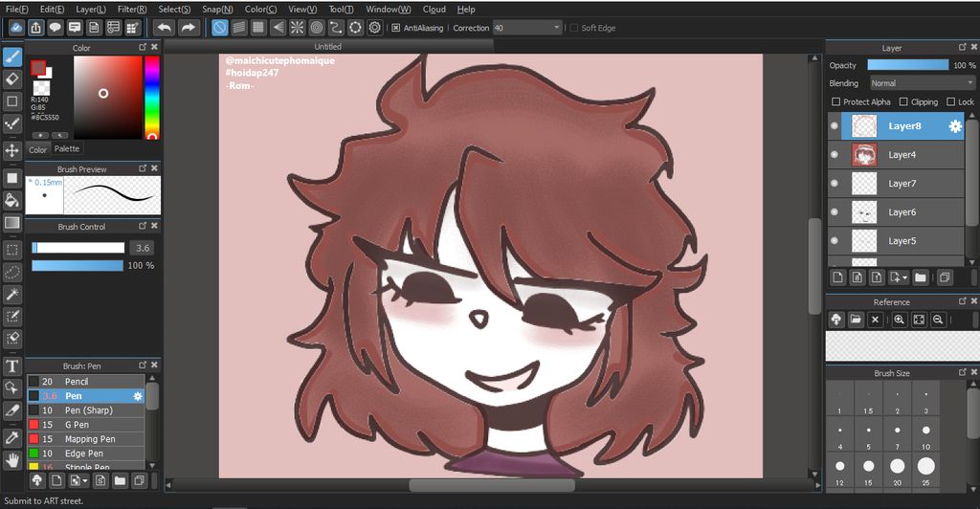The image size is (980, 509).
Task: Select the Eyedropper tool
Action: click(x=11, y=438)
